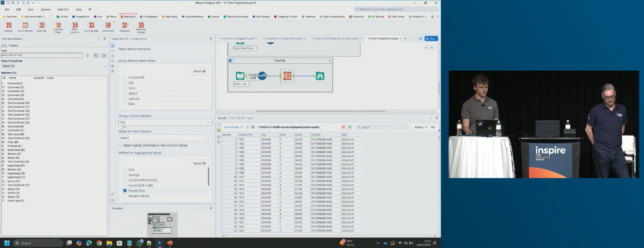Image resolution: width=644 pixels, height=248 pixels.
Task: Add a new workflow tab
Action: click(x=405, y=39)
